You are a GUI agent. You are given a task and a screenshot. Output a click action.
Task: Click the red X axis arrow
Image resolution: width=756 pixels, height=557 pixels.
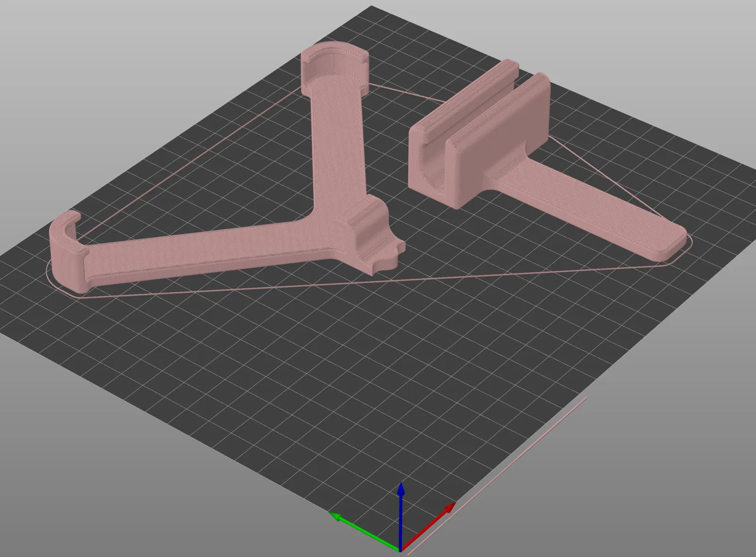(x=428, y=527)
